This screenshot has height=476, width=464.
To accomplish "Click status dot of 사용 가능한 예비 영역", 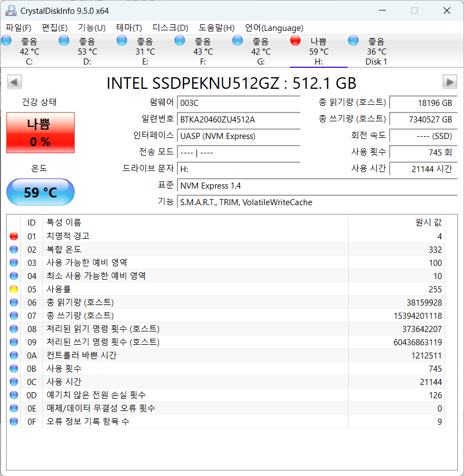I will pos(14,263).
